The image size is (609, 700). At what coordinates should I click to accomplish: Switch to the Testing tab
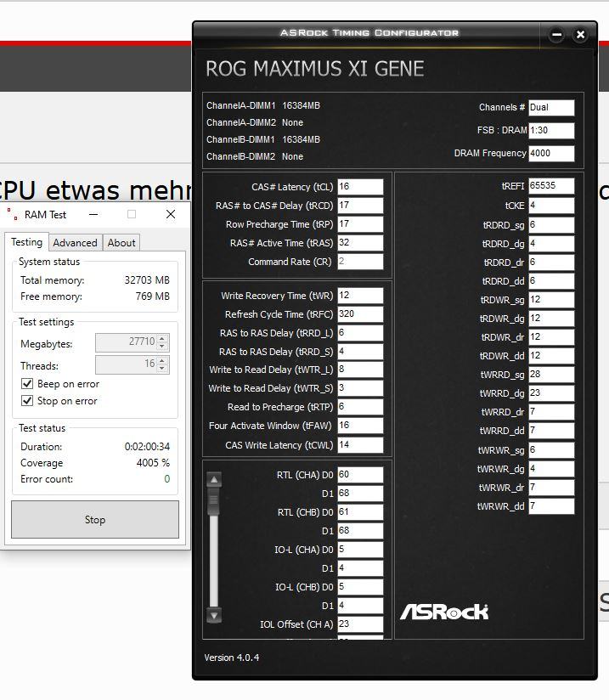(26, 242)
